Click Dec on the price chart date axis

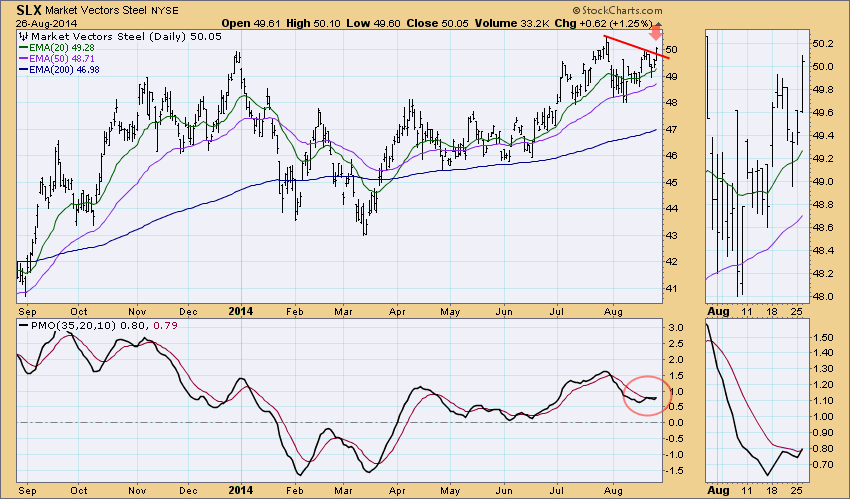pyautogui.click(x=188, y=312)
